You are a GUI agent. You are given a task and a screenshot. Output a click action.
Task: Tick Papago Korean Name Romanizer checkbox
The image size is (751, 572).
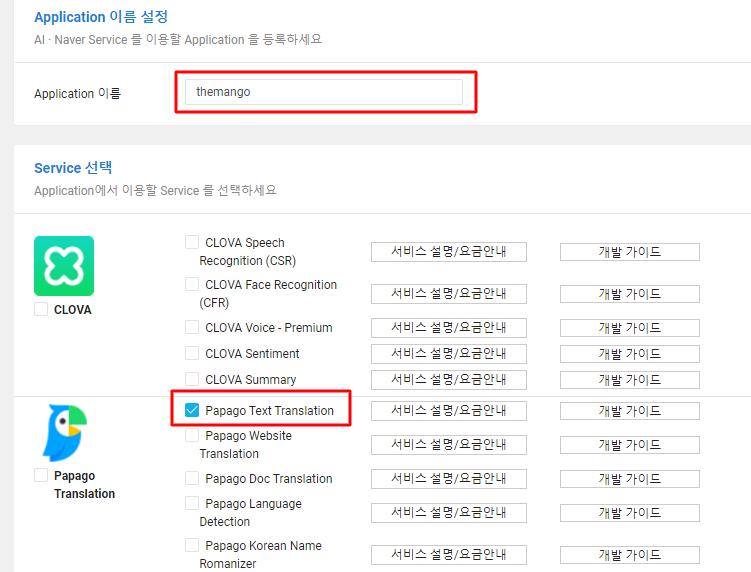click(x=192, y=545)
